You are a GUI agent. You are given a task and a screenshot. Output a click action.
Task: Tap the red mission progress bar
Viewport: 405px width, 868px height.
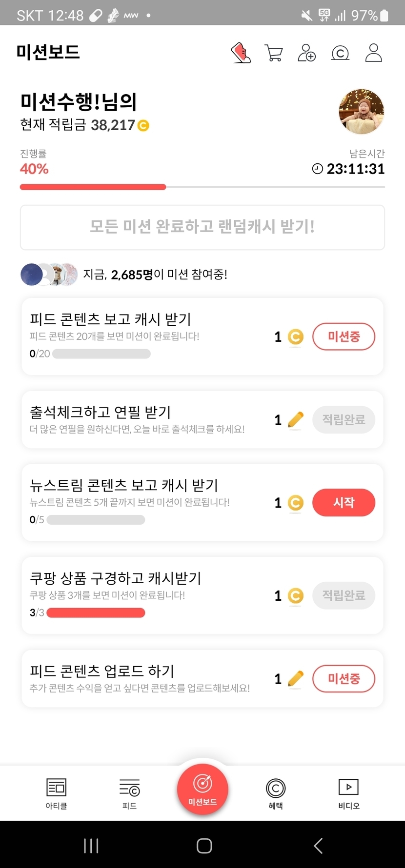tap(93, 187)
